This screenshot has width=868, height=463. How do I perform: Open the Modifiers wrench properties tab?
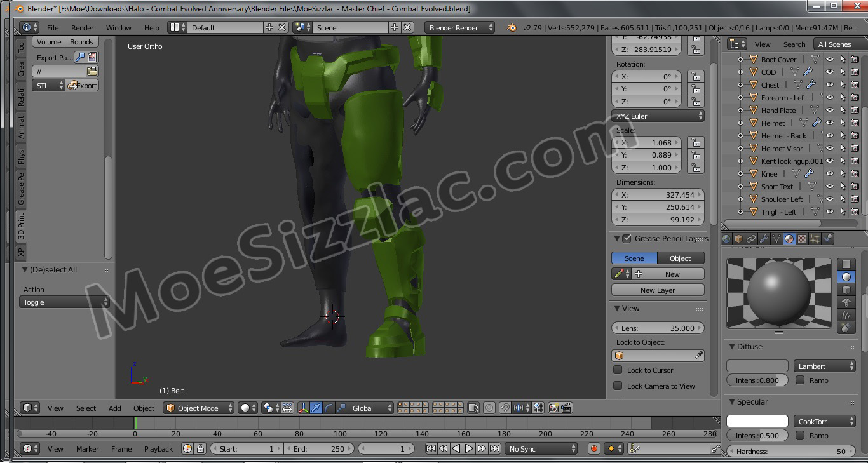(764, 239)
